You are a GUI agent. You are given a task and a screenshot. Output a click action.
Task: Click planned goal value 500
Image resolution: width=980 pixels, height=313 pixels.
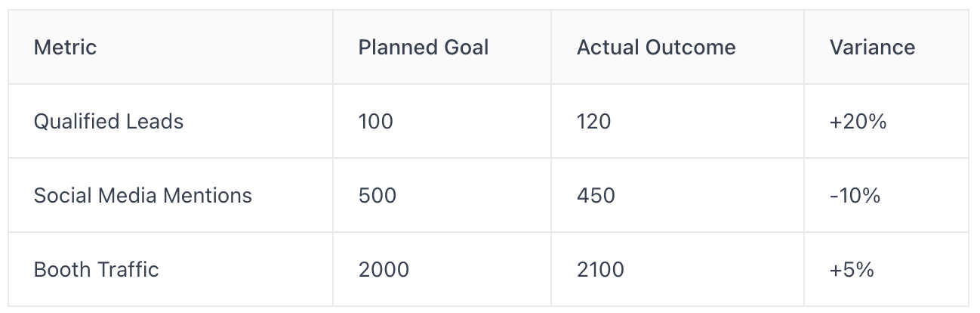pos(378,195)
